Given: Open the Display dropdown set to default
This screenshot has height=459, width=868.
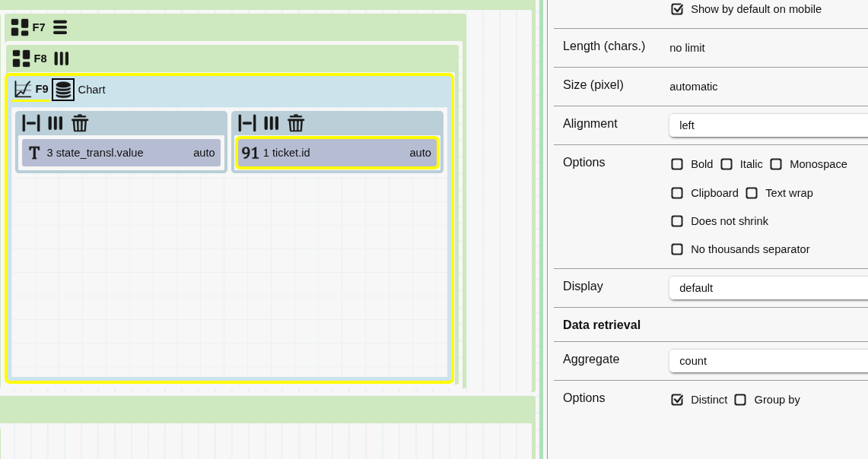Looking at the screenshot, I should (768, 288).
